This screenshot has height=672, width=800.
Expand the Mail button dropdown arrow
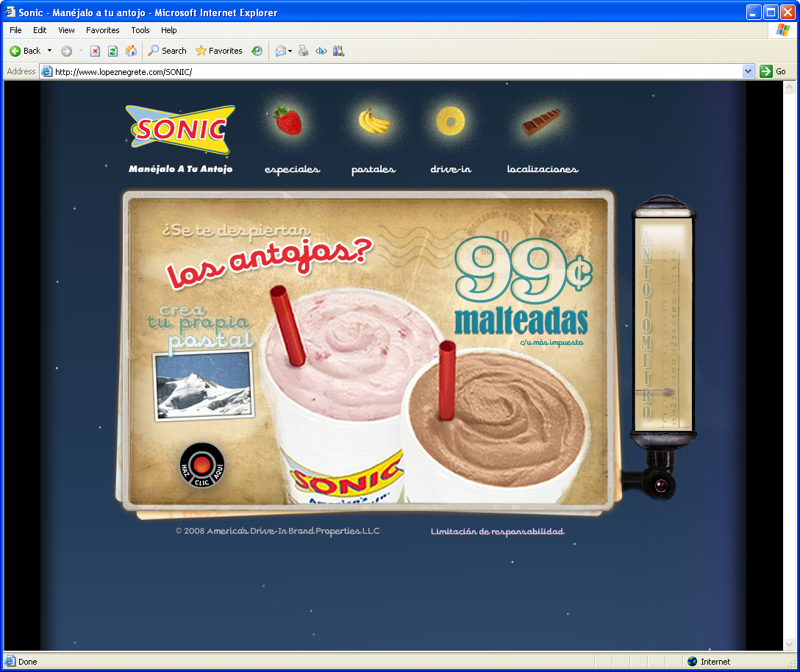pyautogui.click(x=290, y=51)
